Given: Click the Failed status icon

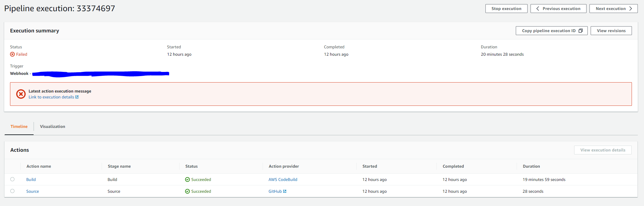Looking at the screenshot, I should (12, 54).
